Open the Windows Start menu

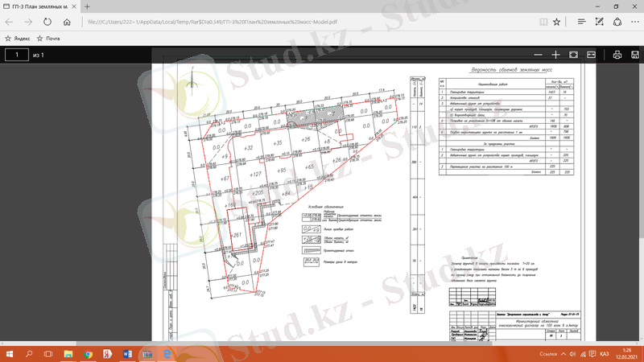[x=9, y=354]
